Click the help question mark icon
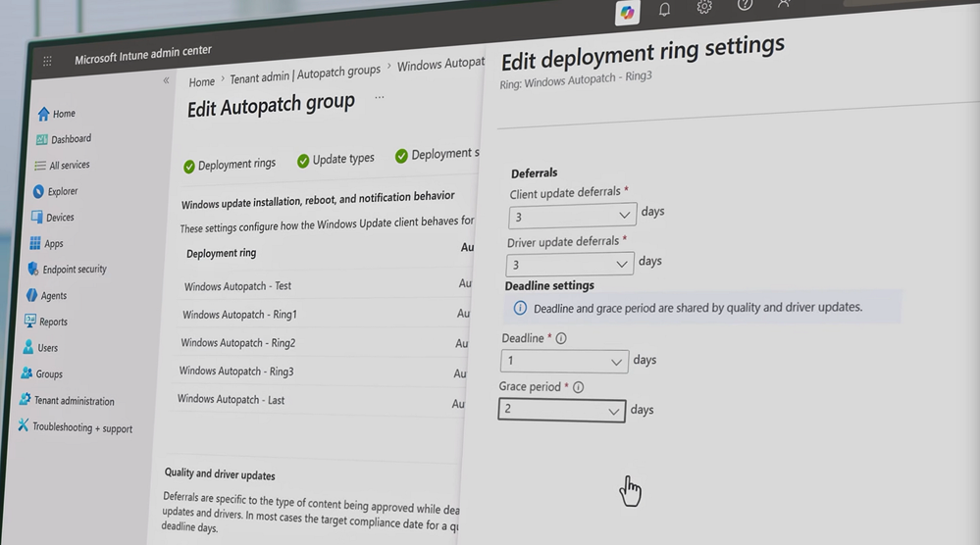This screenshot has height=545, width=980. [x=745, y=4]
